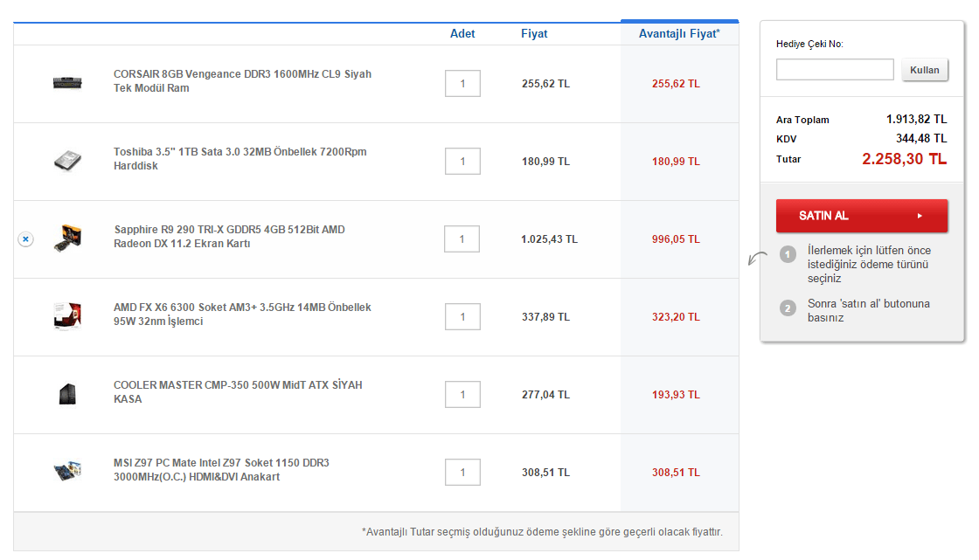979x560 pixels.
Task: Click the Toshiba hard disk product image
Action: (67, 160)
